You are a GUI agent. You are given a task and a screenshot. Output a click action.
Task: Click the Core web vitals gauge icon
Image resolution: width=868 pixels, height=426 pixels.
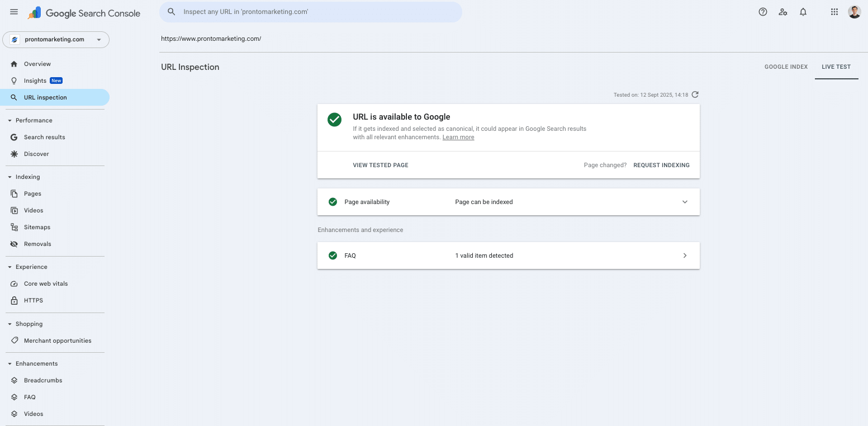[x=14, y=283]
